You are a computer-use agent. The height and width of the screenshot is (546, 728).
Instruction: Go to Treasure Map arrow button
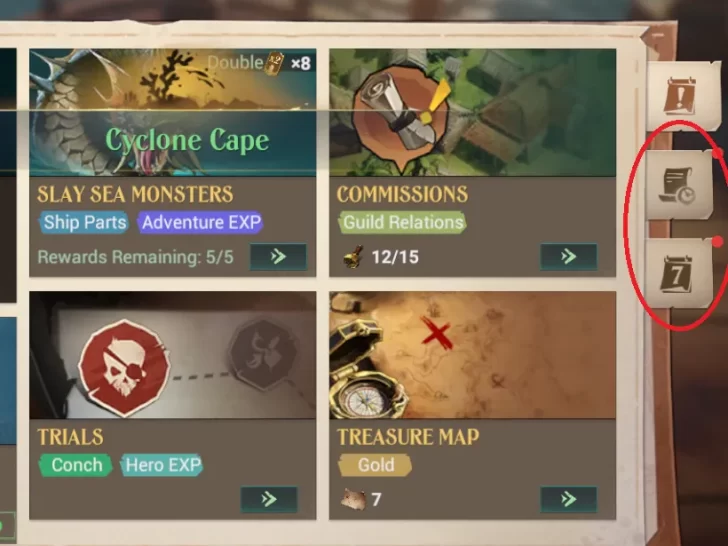click(568, 499)
